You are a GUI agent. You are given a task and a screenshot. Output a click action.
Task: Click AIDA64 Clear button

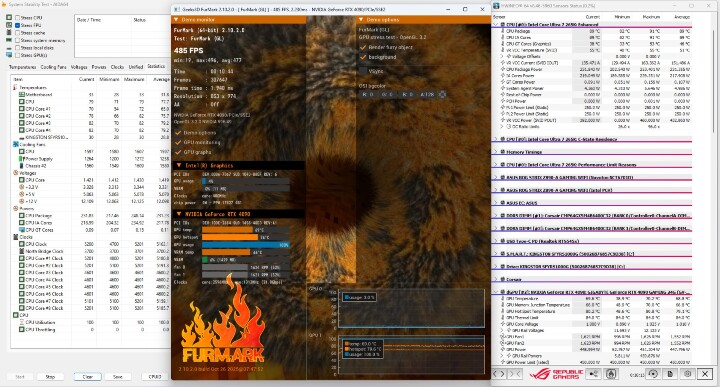pyautogui.click(x=88, y=376)
